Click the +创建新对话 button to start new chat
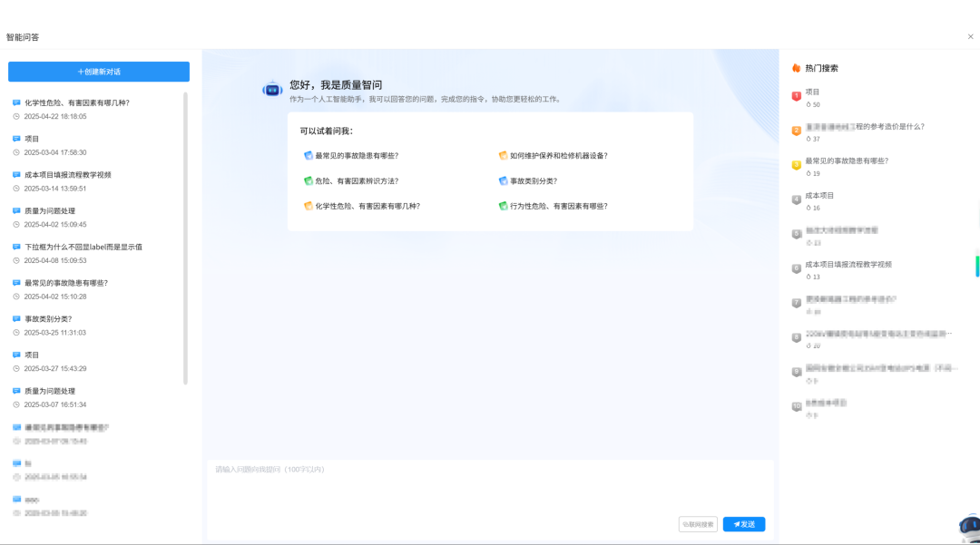This screenshot has width=980, height=545. pos(97,71)
